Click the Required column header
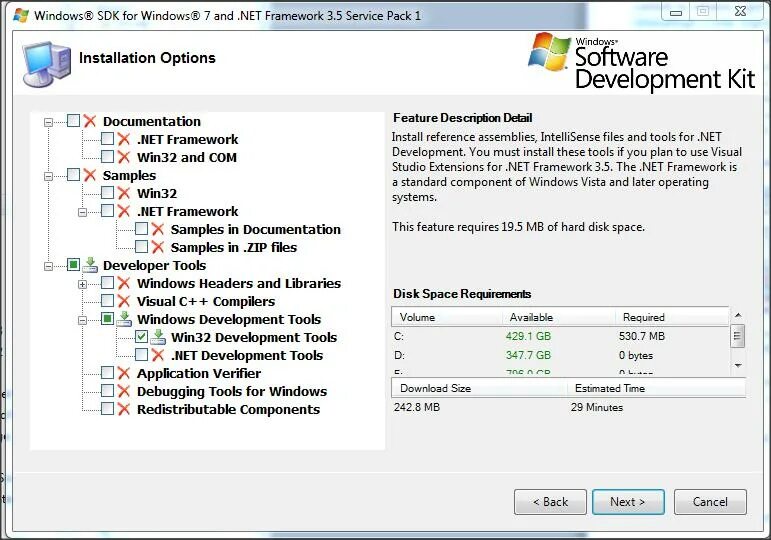The width and height of the screenshot is (771, 540). coord(672,317)
